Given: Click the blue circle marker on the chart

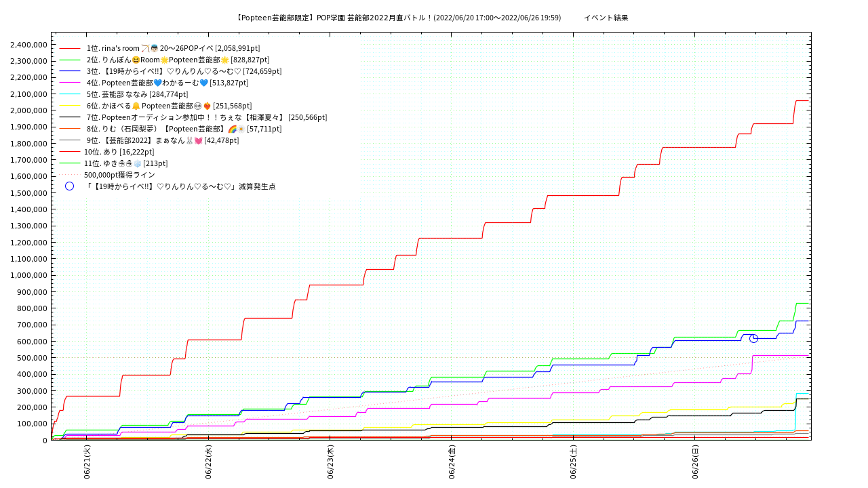Looking at the screenshot, I should (x=753, y=338).
